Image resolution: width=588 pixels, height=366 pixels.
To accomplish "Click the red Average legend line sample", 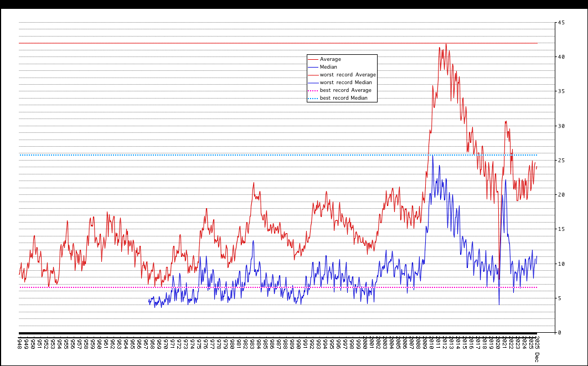I will coord(313,59).
